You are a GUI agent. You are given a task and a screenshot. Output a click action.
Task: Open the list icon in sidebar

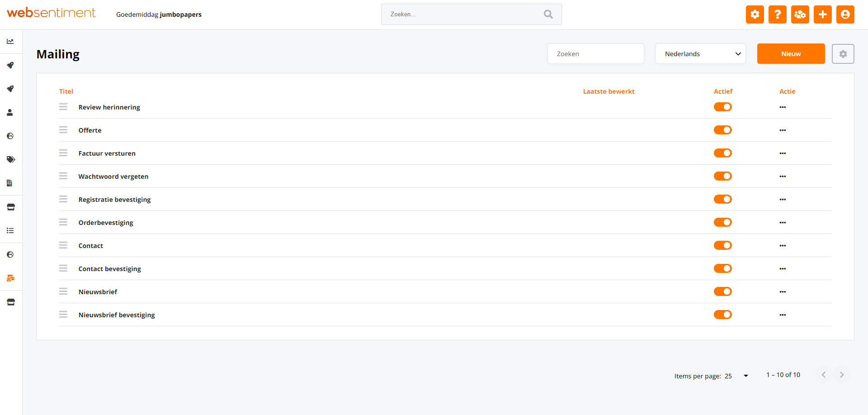tap(10, 231)
